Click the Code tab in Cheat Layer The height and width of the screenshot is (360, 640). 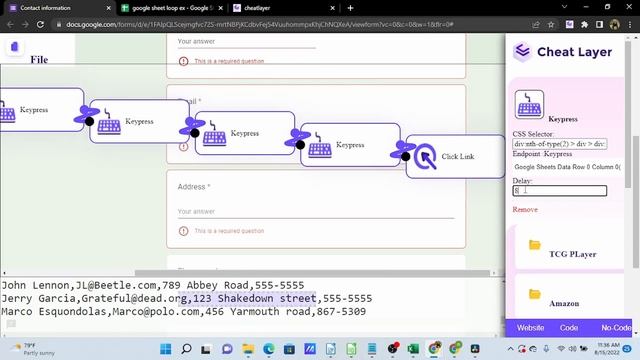click(569, 328)
